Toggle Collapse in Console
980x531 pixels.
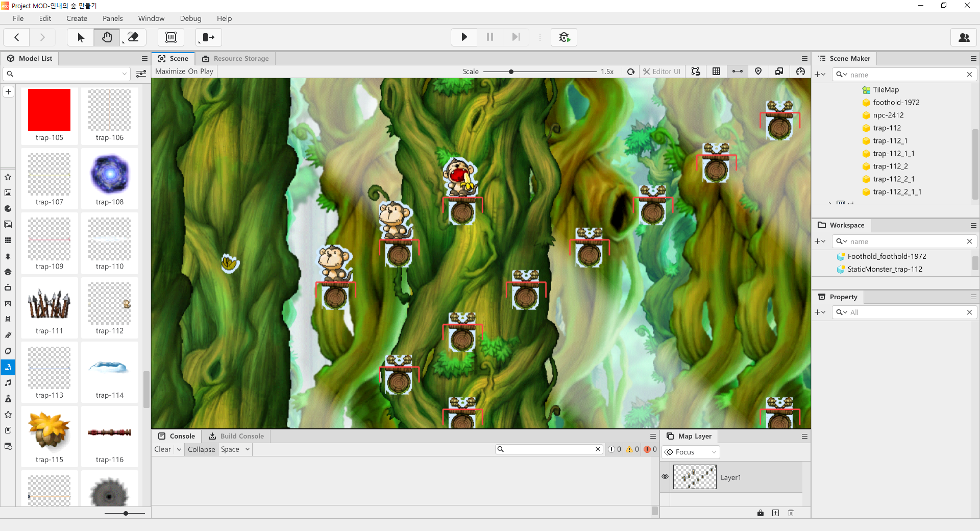pos(202,449)
